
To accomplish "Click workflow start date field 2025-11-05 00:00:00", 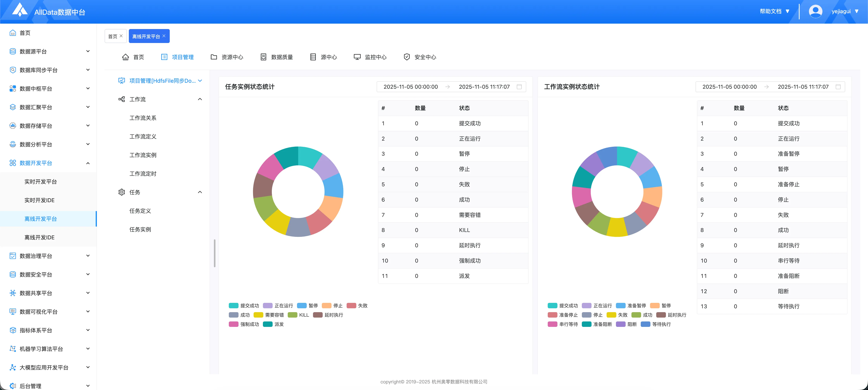I will click(x=729, y=87).
